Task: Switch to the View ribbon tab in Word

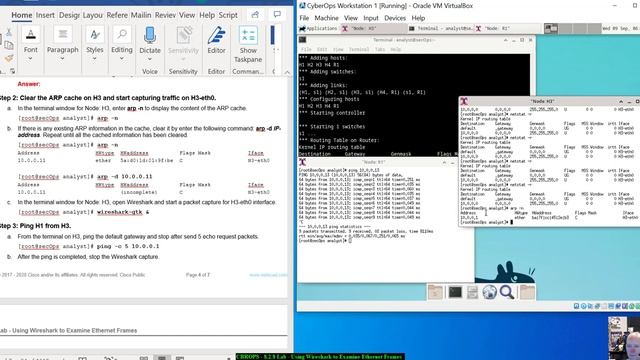Action: (x=187, y=15)
